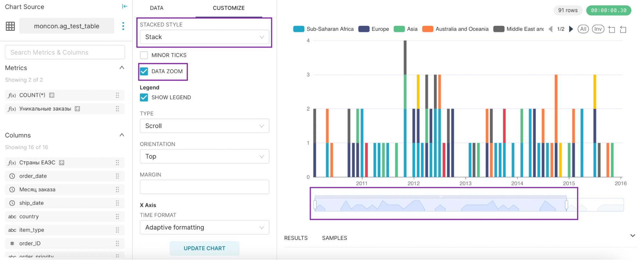This screenshot has height=260, width=644.
Task: Click the right data zoom slider handle
Action: point(566,205)
